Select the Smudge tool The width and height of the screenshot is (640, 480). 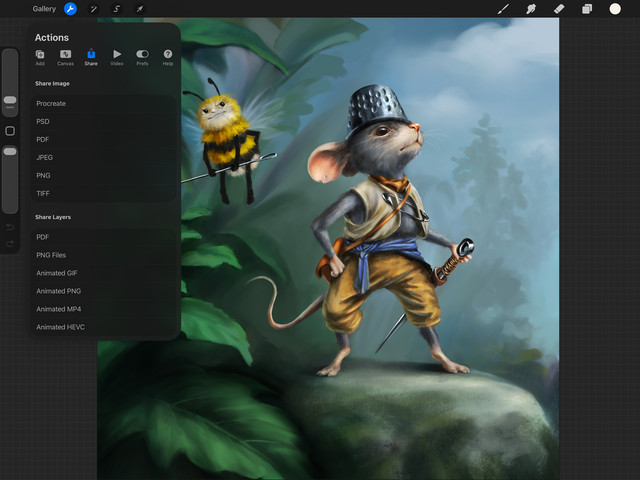(x=531, y=9)
